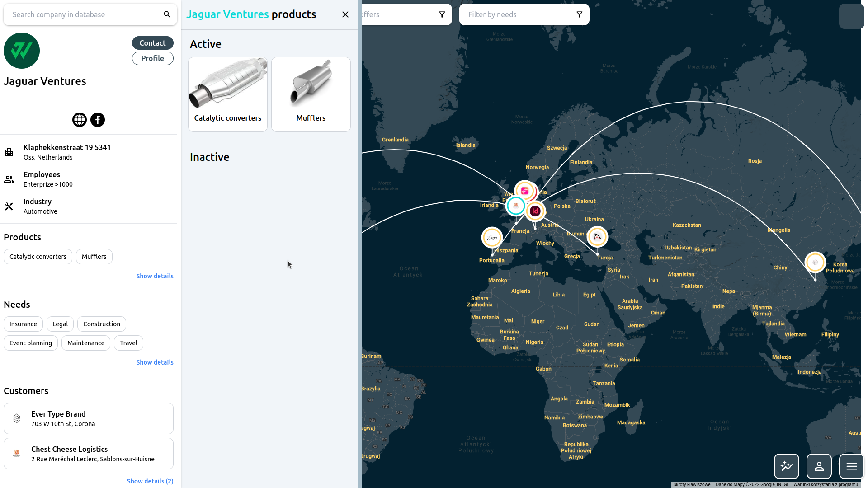The width and height of the screenshot is (868, 488).
Task: Expand Show details under Products
Action: pyautogui.click(x=155, y=276)
